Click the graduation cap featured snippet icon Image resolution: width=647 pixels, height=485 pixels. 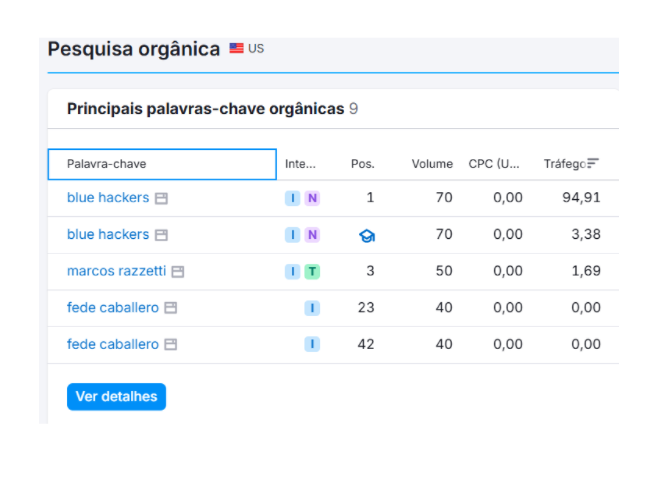(x=367, y=236)
